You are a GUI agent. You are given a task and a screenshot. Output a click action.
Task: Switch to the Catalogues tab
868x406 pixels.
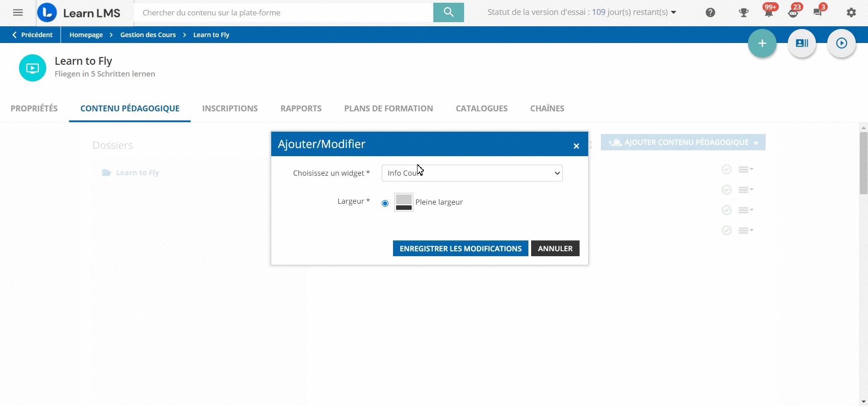click(482, 108)
